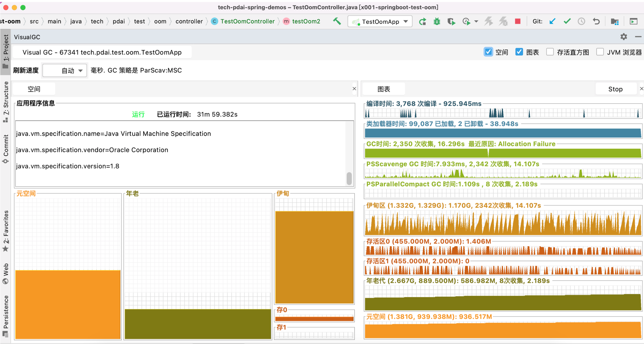Uncheck the 图表 checkbox
Viewport: 644px width, 344px height.
pyautogui.click(x=519, y=52)
